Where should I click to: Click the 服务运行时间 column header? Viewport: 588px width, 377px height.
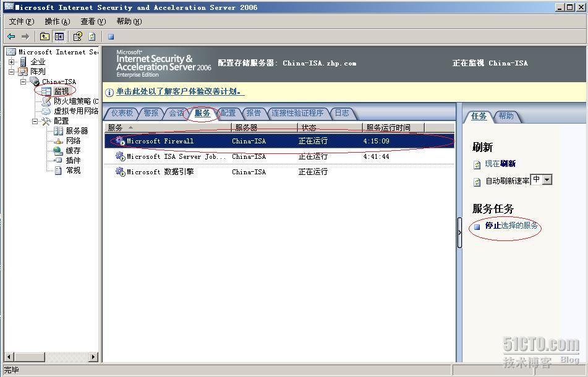(x=393, y=128)
